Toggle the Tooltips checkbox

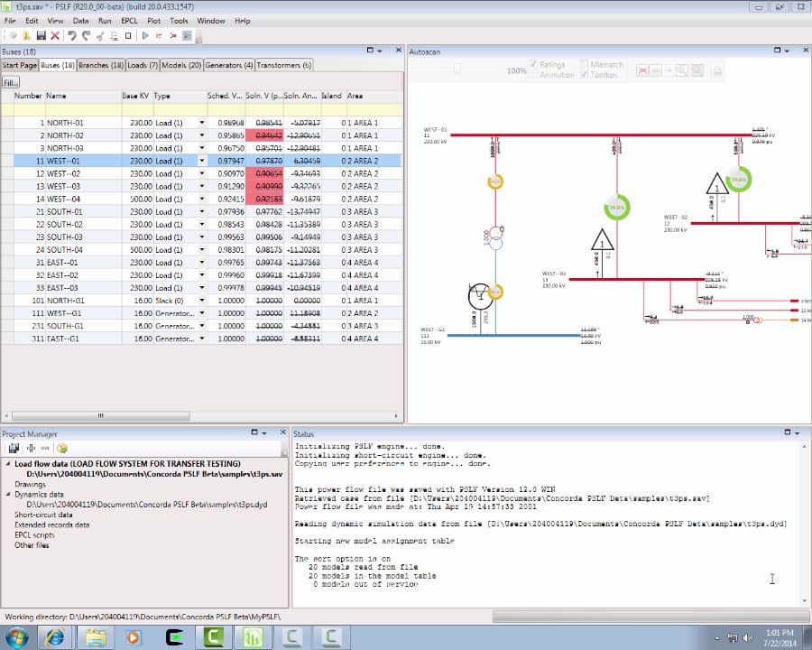click(x=584, y=75)
